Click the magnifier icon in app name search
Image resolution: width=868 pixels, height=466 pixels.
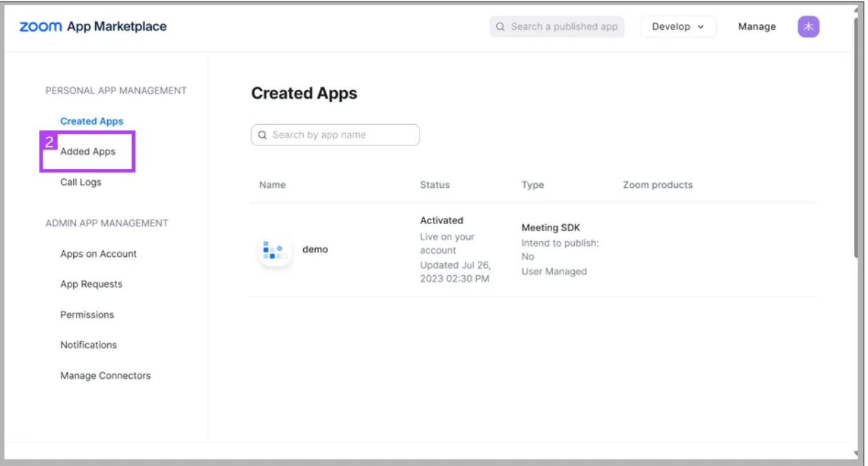click(x=263, y=135)
